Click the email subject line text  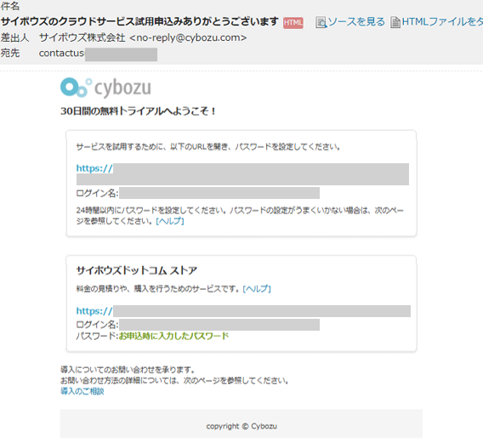139,21
